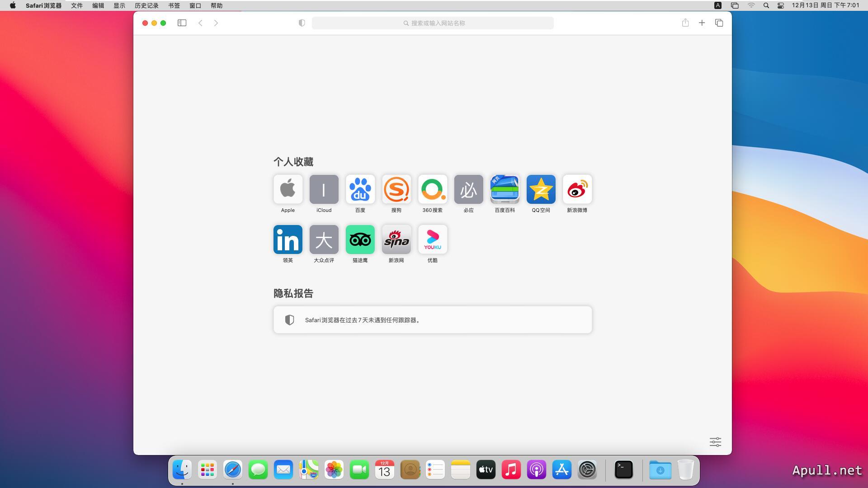The image size is (868, 488).
Task: Open the Apple favorite
Action: point(288,189)
